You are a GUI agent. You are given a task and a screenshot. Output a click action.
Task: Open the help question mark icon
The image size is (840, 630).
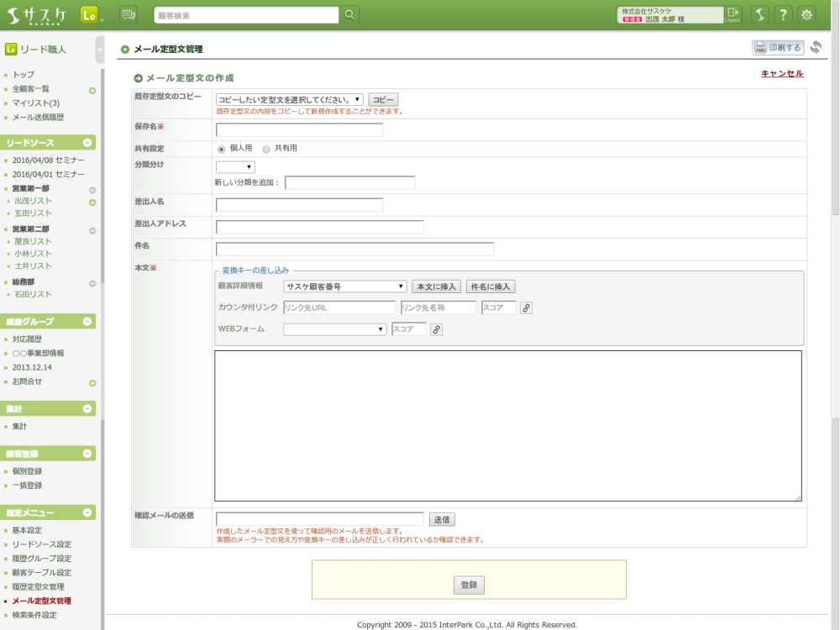click(783, 15)
